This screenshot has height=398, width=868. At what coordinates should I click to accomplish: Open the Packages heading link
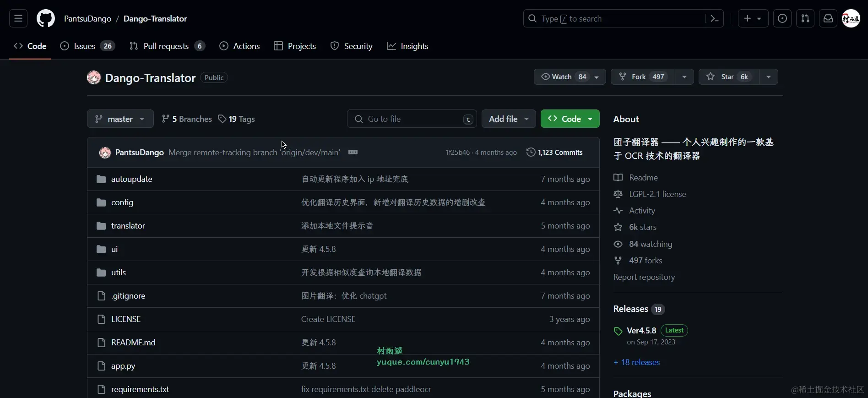coord(632,393)
